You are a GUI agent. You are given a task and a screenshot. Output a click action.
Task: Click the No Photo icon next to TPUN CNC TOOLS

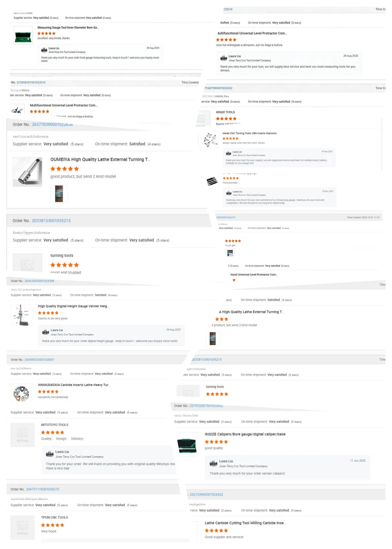coord(22,527)
